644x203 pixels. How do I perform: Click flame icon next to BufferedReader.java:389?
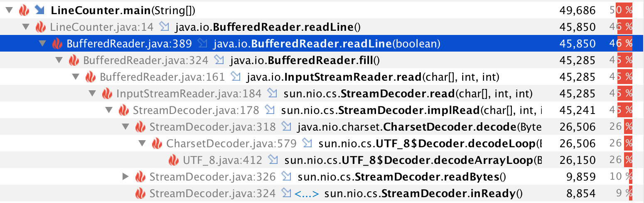pos(57,44)
